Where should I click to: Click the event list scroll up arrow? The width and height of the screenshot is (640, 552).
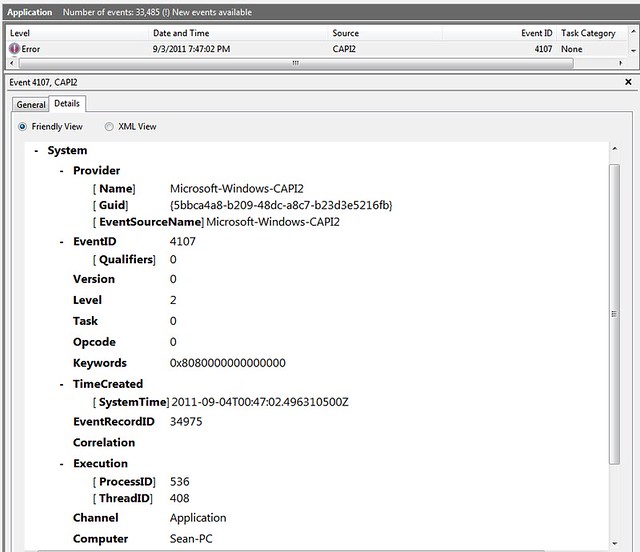click(x=633, y=31)
